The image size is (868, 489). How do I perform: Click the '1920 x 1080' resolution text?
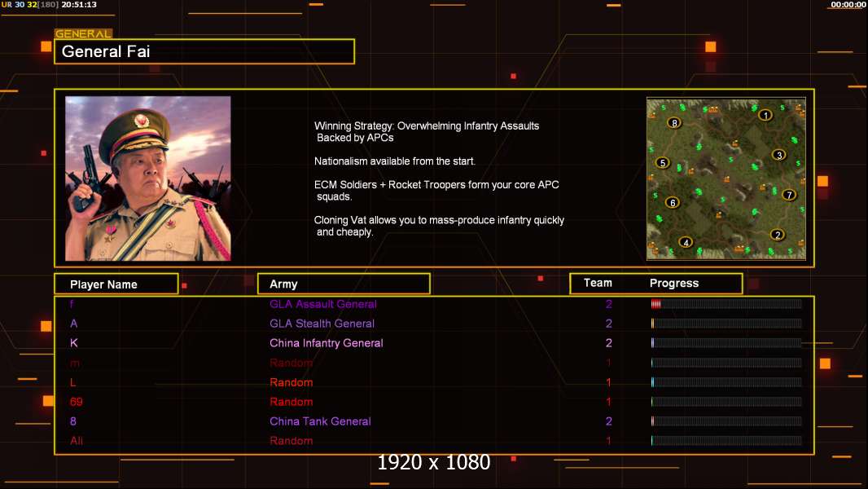434,462
